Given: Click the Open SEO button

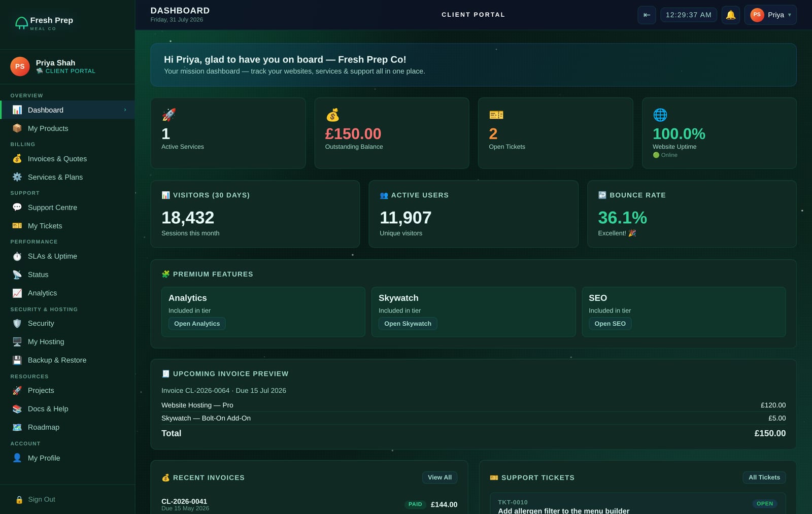Looking at the screenshot, I should 610,324.
